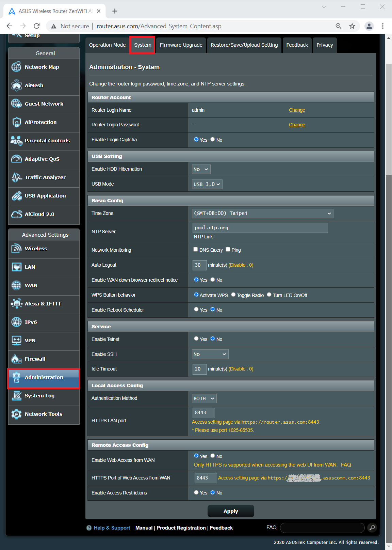The height and width of the screenshot is (550, 392).
Task: Open the browser profile avatar icon
Action: pos(369,26)
